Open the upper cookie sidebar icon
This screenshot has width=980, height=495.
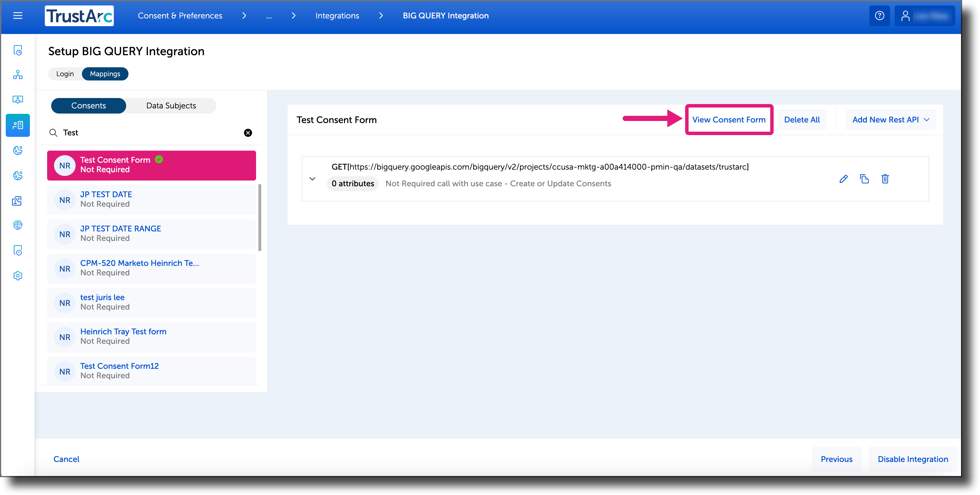18,150
